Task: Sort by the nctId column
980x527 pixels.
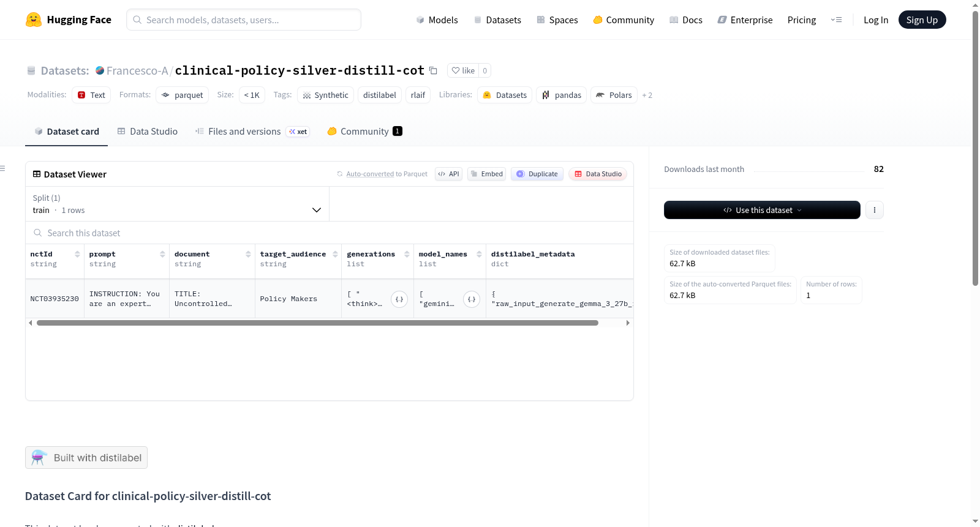Action: [x=77, y=254]
